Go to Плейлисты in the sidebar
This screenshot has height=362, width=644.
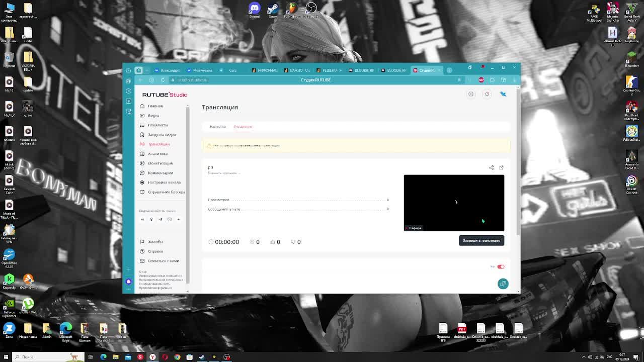(x=158, y=125)
